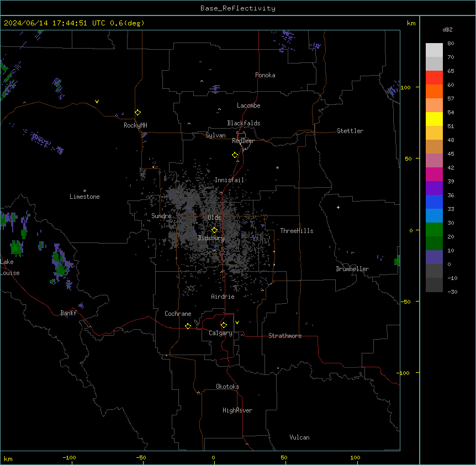Viewport: 476px width, 465px height.
Task: Click the Airdrie city label
Action: point(223,297)
